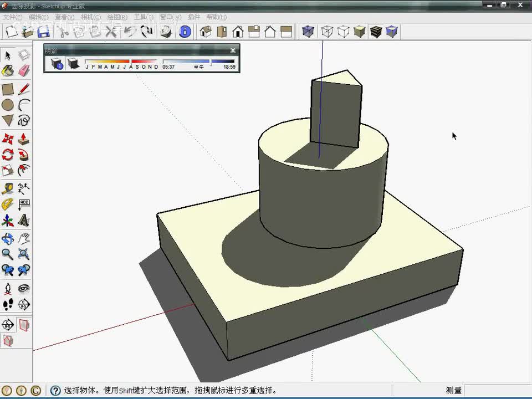Toggle X-ray face style cube
The width and height of the screenshot is (532, 399).
coord(308,32)
